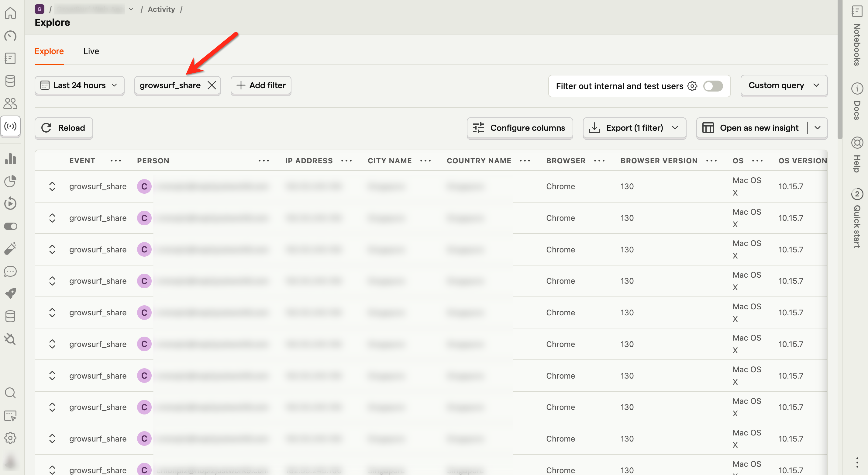
Task: Open Feature flags icon in sidebar
Action: [x=10, y=226]
